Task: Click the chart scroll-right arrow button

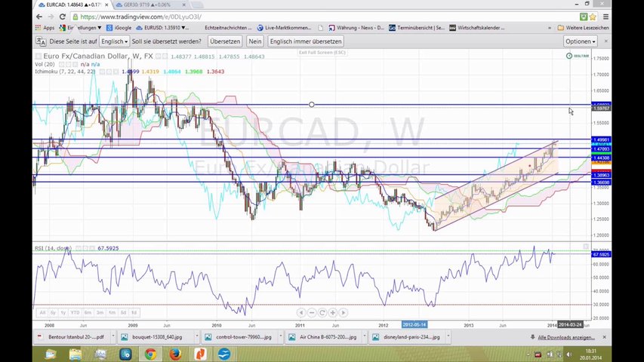Action: (x=343, y=312)
